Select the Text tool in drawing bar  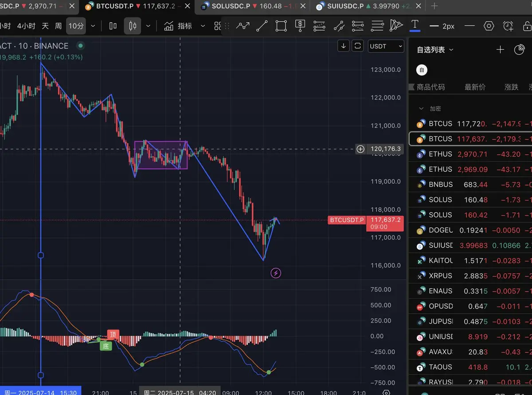click(x=415, y=25)
